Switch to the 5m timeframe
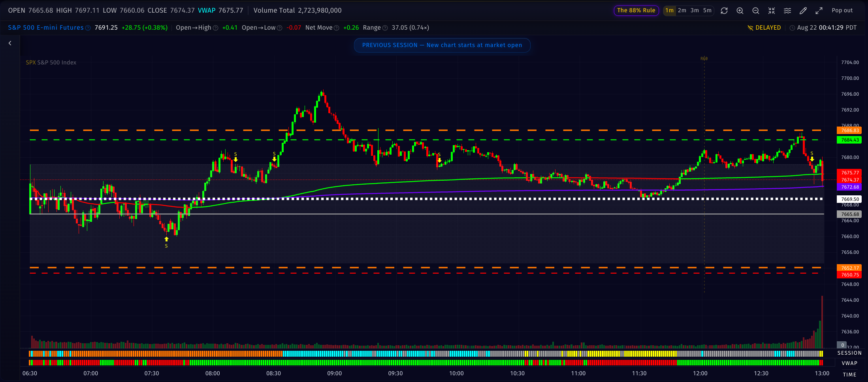The height and width of the screenshot is (382, 868). pyautogui.click(x=707, y=10)
